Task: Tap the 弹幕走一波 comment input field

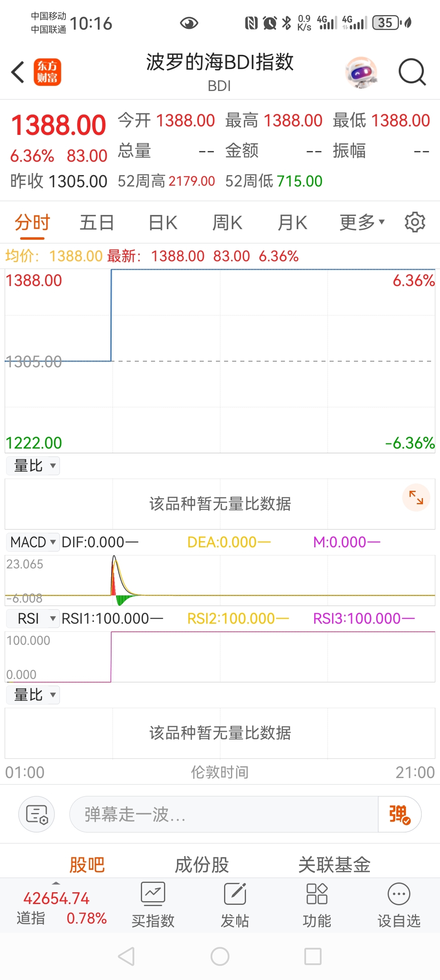Action: (x=223, y=814)
